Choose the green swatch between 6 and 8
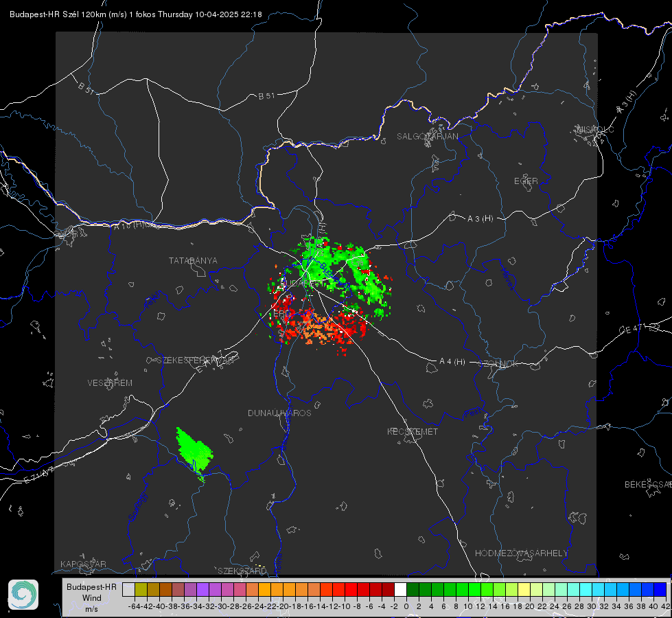 coord(450,589)
